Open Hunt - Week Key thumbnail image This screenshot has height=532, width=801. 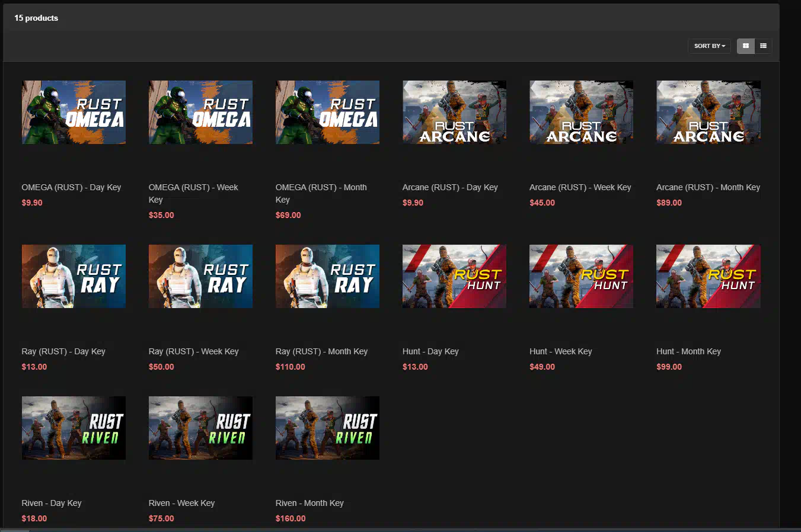pyautogui.click(x=581, y=276)
